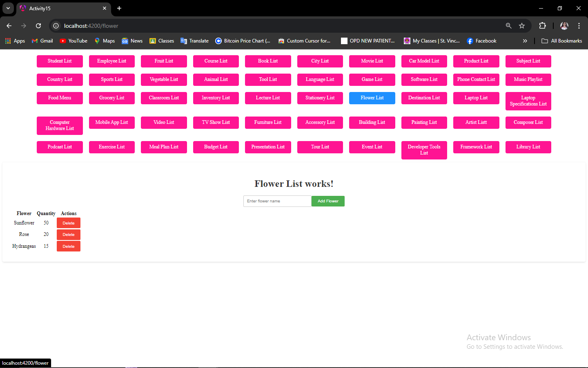The height and width of the screenshot is (368, 588).
Task: Click the Add Flower button
Action: pyautogui.click(x=328, y=201)
